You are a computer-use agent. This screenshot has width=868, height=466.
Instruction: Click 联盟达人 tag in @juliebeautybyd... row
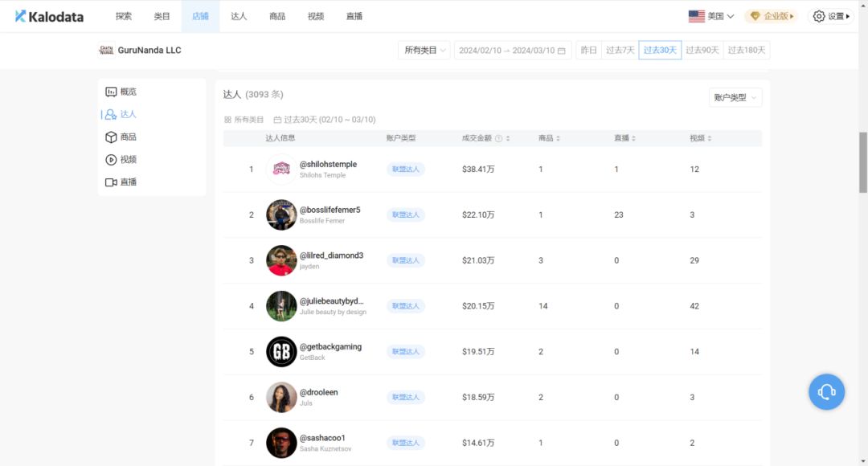[x=406, y=306]
